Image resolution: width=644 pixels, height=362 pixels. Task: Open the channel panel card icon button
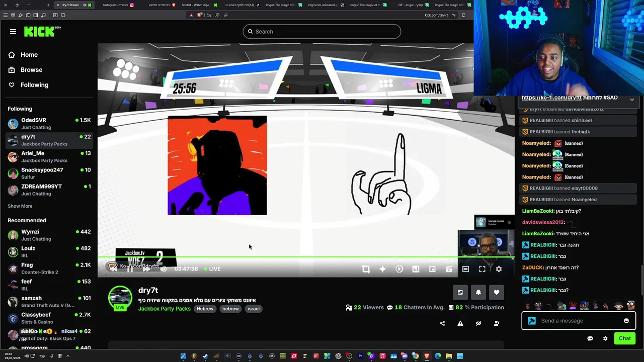(x=460, y=292)
